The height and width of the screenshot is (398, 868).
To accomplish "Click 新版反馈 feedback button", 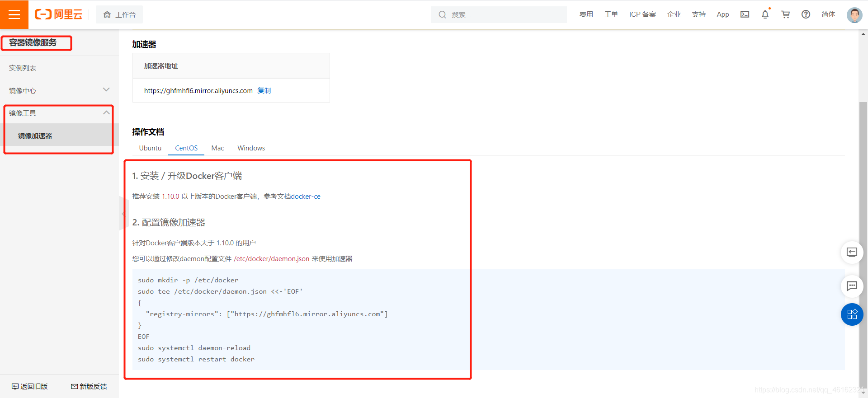I will click(x=89, y=387).
